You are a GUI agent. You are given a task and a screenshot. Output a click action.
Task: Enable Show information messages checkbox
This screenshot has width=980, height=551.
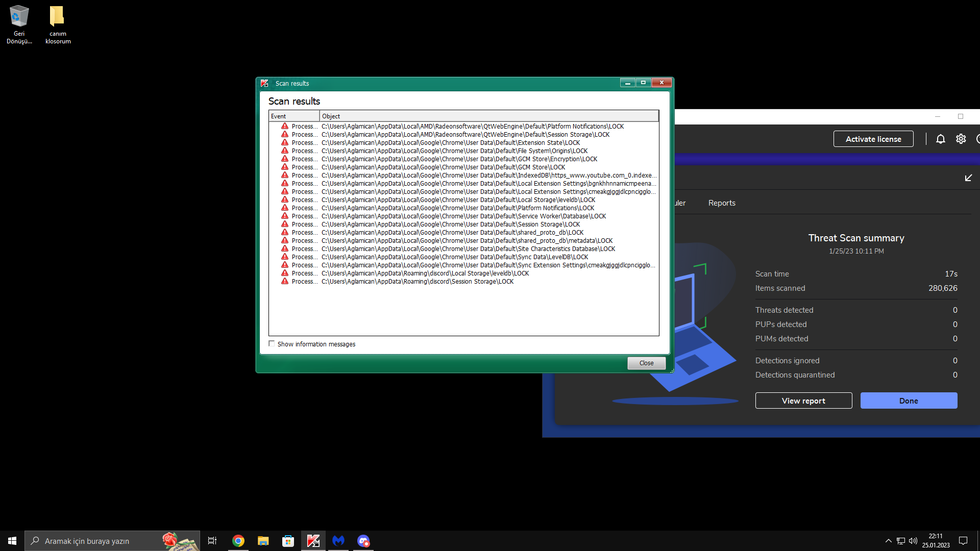[272, 344]
